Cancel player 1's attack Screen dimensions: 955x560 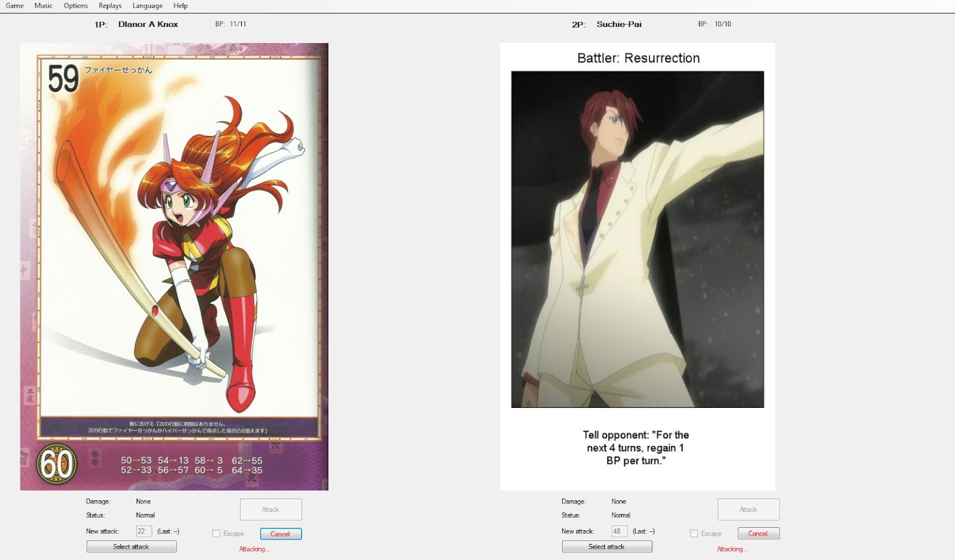pyautogui.click(x=281, y=534)
